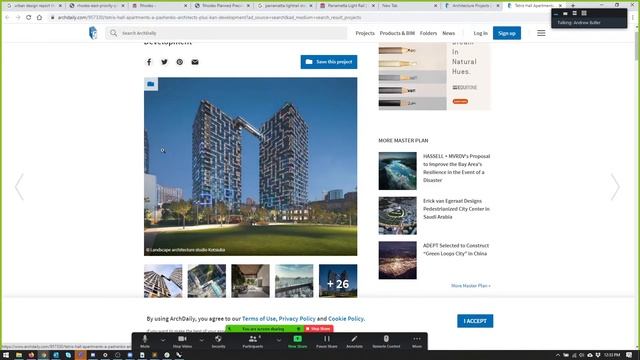Click Remote Control in Zoom toolbar
The width and height of the screenshot is (640, 360).
(x=386, y=342)
